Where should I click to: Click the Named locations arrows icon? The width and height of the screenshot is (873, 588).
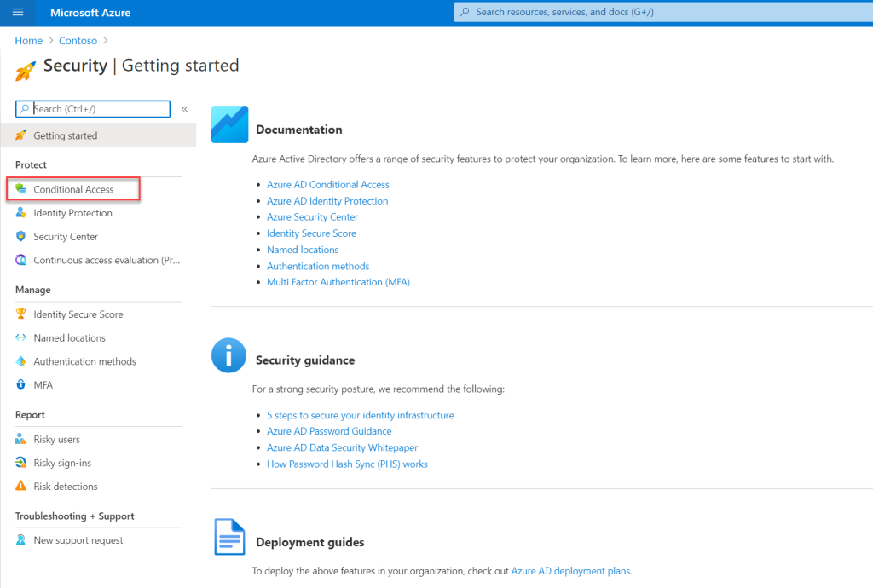pos(21,338)
